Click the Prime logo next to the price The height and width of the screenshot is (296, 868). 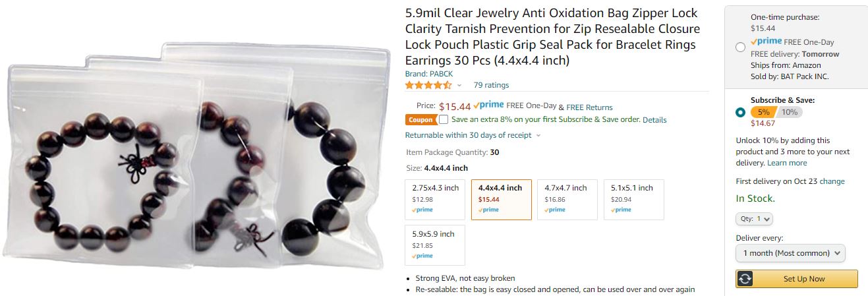point(488,105)
